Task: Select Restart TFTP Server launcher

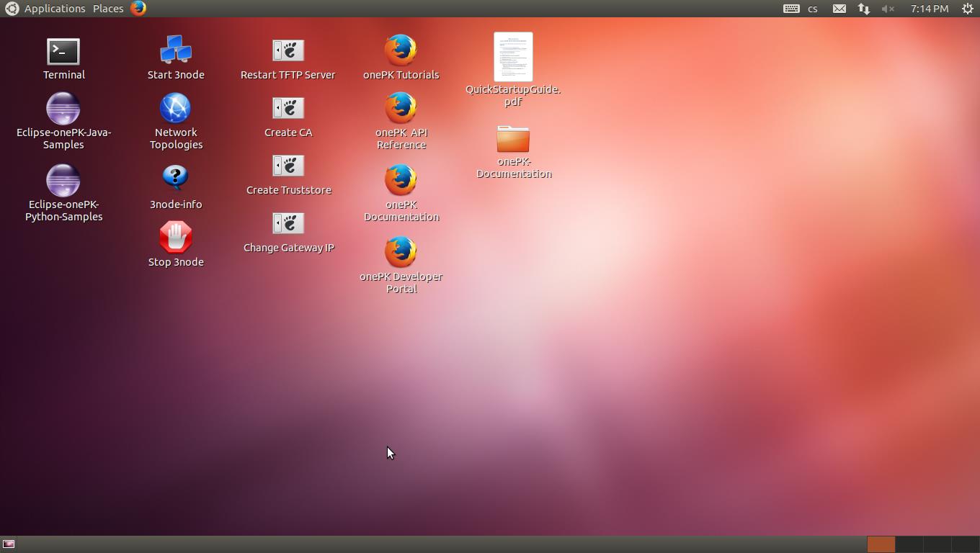Action: click(288, 50)
